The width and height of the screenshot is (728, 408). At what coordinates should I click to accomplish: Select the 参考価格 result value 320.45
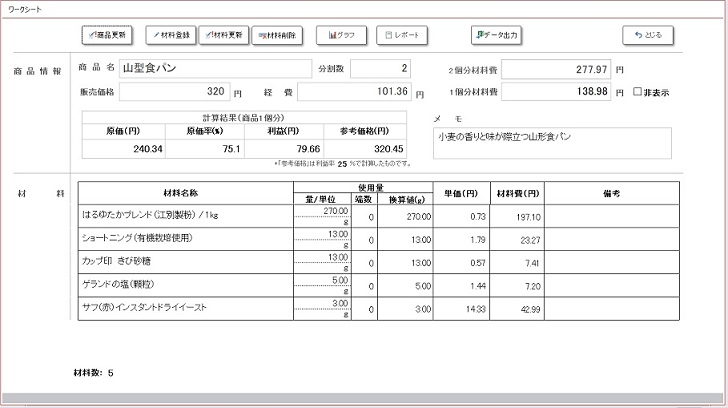pos(365,149)
